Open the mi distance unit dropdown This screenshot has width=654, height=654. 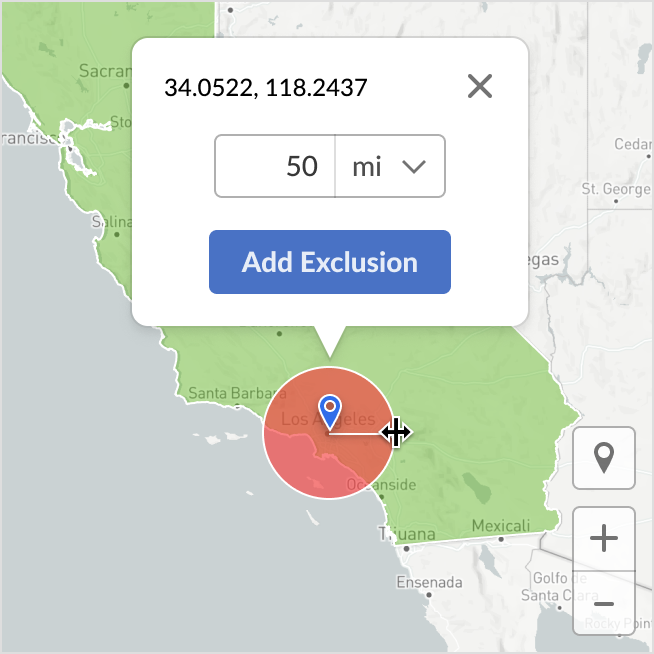(x=390, y=166)
